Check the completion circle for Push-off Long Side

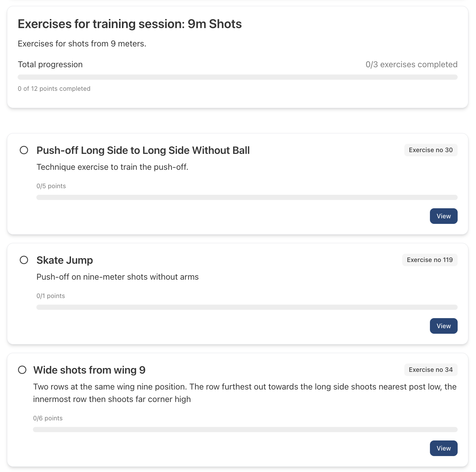24,150
